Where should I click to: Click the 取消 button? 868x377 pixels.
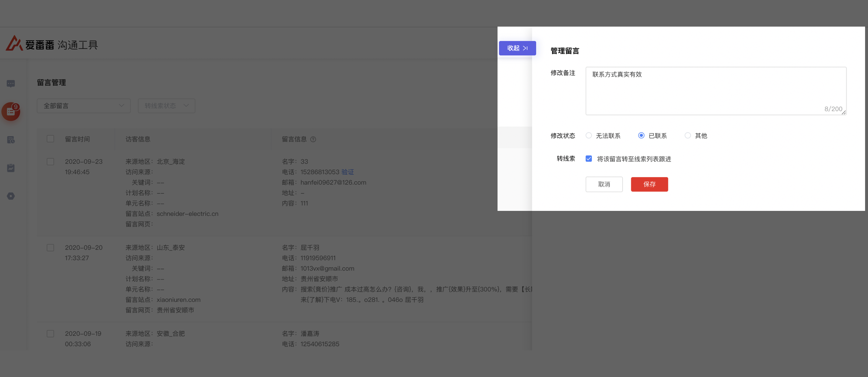click(604, 185)
